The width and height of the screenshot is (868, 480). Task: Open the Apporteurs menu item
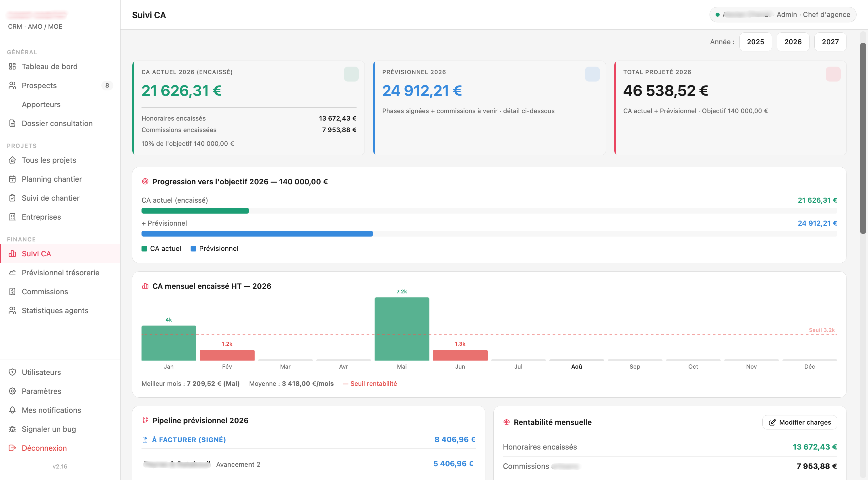[41, 104]
